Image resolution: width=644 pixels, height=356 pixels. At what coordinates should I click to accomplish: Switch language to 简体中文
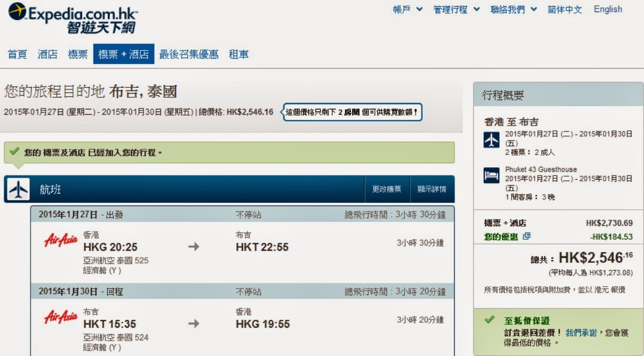[565, 9]
